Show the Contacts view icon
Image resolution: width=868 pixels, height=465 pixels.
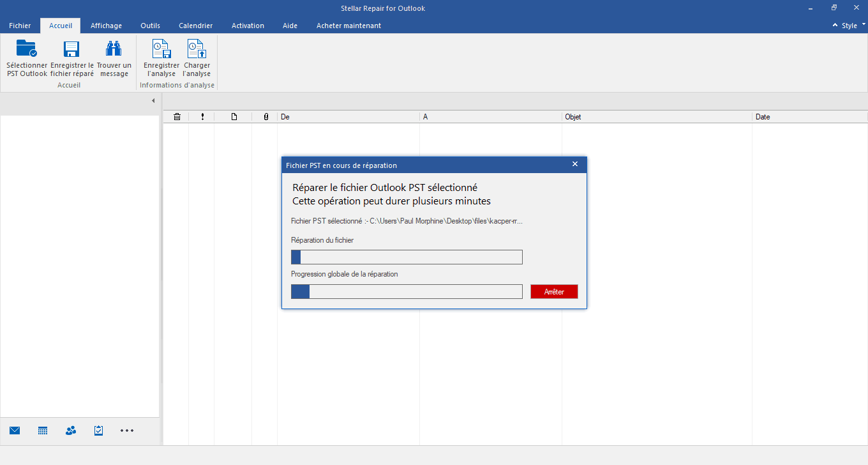(71, 431)
